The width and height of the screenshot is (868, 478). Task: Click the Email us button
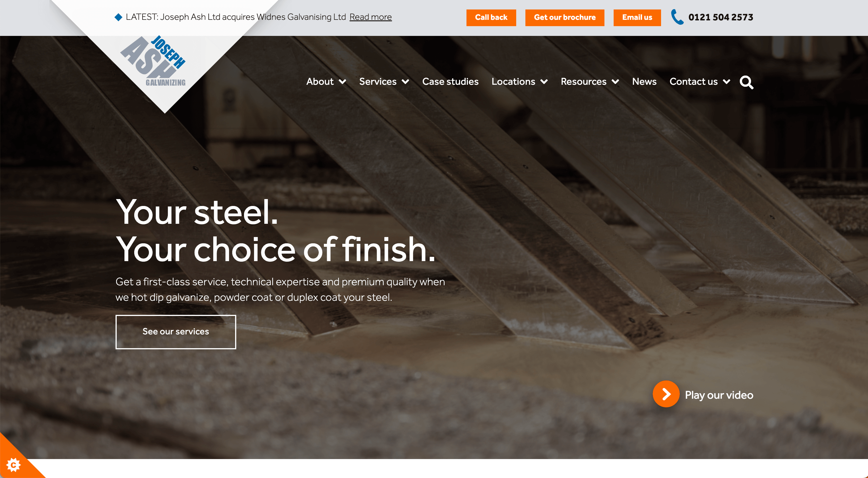coord(637,18)
